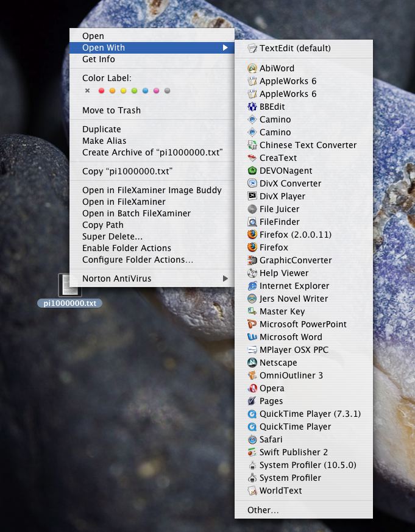Choose Copy "pi1000000.txt" menu item
Viewport: 415px width, 532px height.
tap(152, 171)
